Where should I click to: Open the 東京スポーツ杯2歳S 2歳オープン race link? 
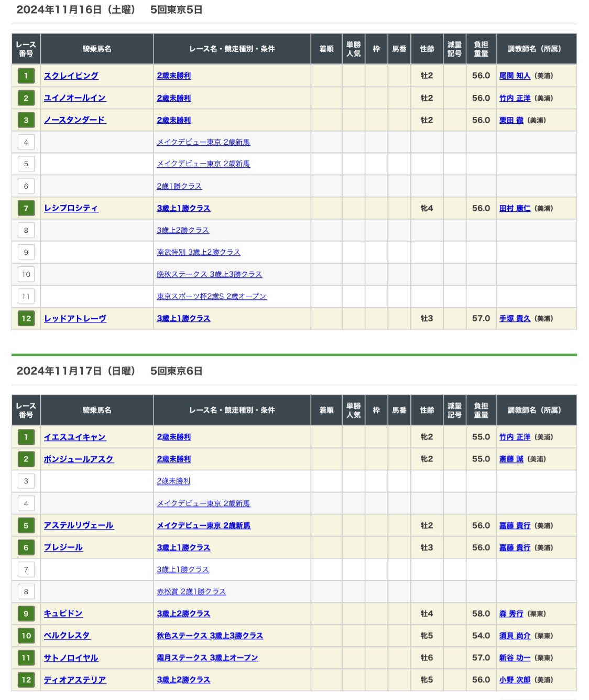[x=212, y=296]
